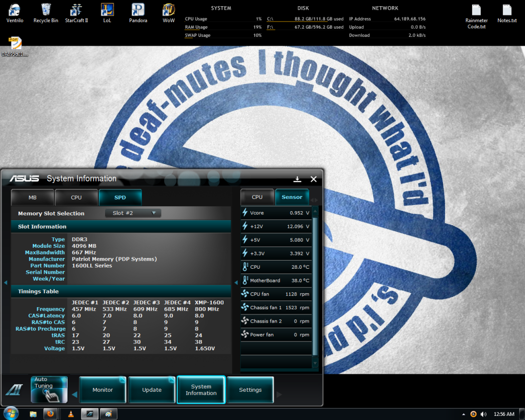Click the CPU fan icon

point(245,294)
